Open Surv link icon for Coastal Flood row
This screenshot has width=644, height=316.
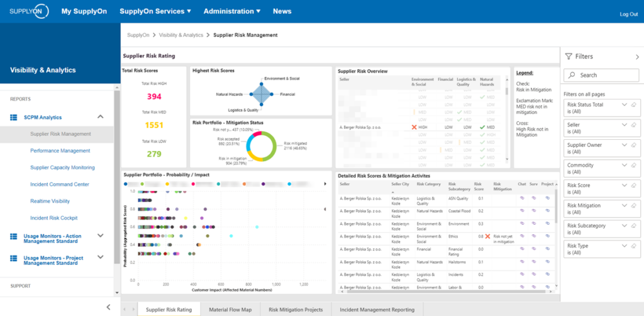534,210
